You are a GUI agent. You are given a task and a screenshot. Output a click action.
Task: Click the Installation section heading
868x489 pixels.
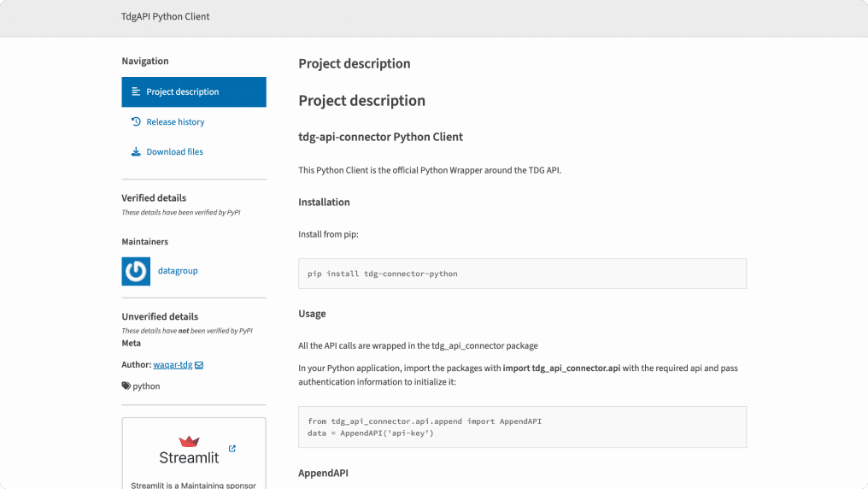click(x=324, y=203)
